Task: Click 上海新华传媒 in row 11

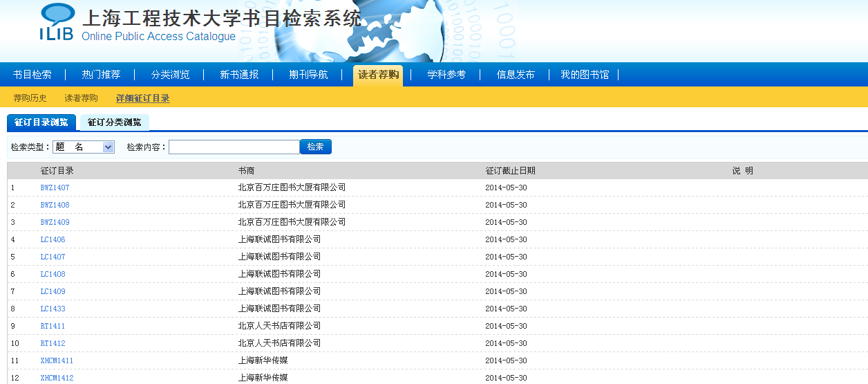Action: pos(263,360)
